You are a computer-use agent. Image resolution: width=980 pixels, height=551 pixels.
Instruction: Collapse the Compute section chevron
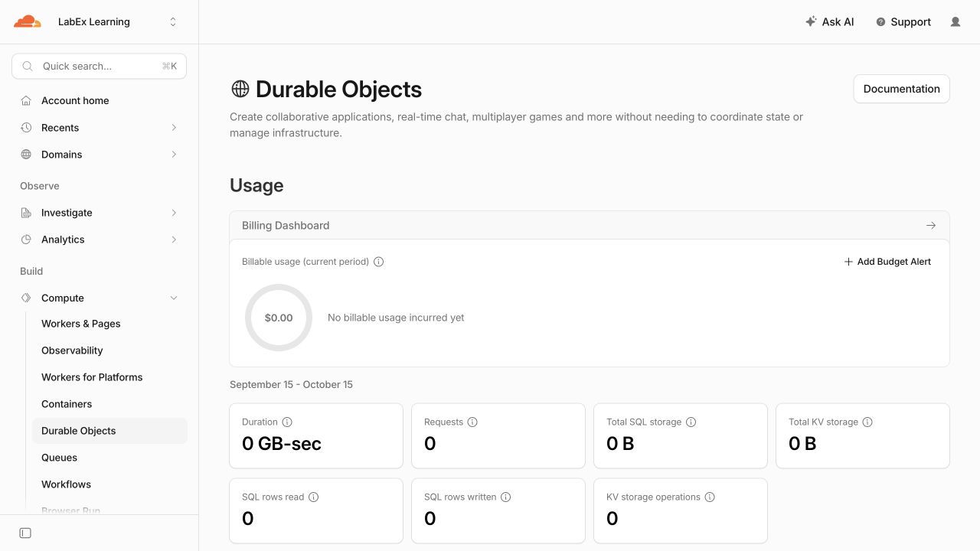(174, 298)
